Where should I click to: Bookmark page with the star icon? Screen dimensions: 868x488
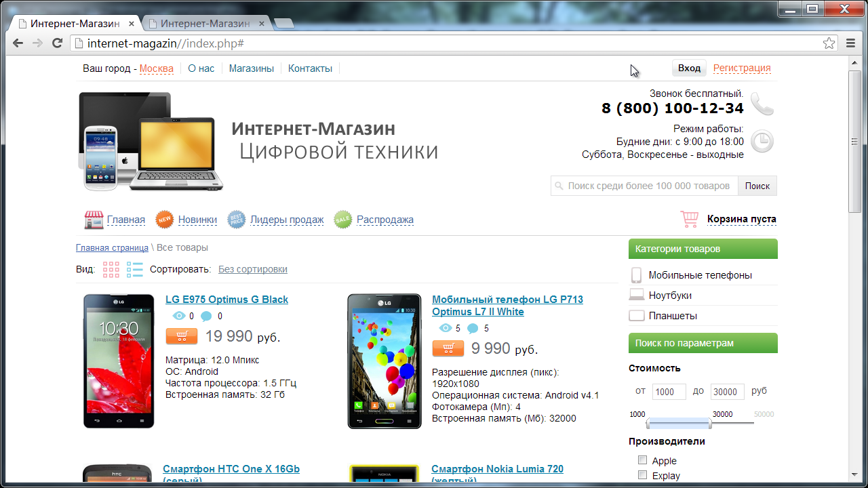click(829, 43)
